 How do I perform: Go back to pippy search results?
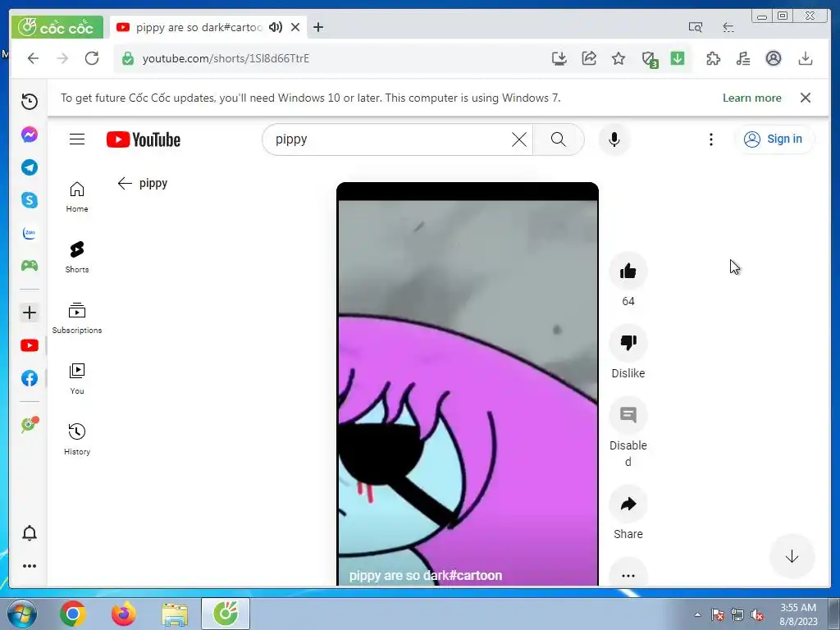click(x=125, y=183)
